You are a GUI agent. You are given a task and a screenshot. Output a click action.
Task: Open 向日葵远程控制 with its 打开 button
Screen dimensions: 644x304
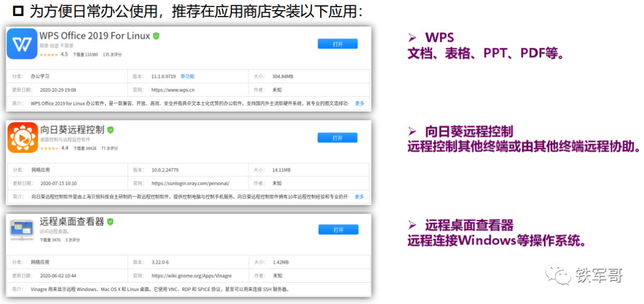click(338, 138)
